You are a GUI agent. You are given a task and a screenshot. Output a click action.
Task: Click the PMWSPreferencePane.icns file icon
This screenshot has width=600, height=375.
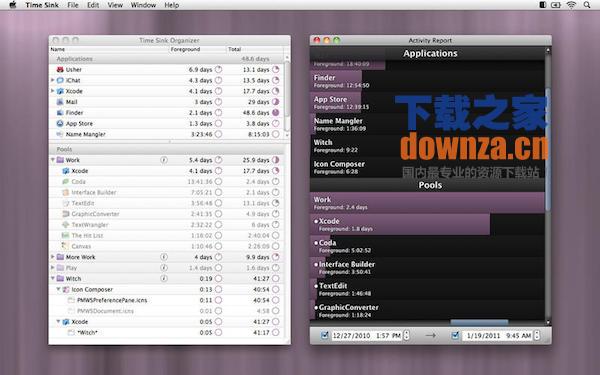[x=71, y=300]
